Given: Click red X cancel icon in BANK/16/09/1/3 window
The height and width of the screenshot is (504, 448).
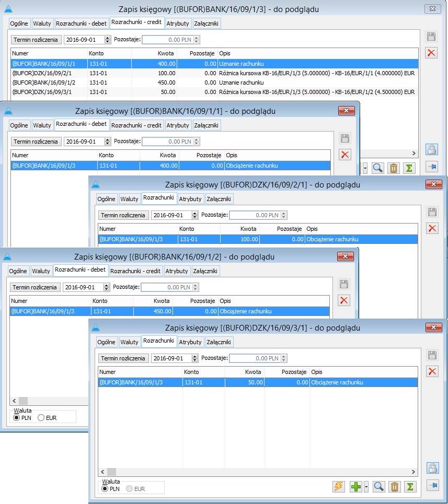Looking at the screenshot, I should (431, 53).
